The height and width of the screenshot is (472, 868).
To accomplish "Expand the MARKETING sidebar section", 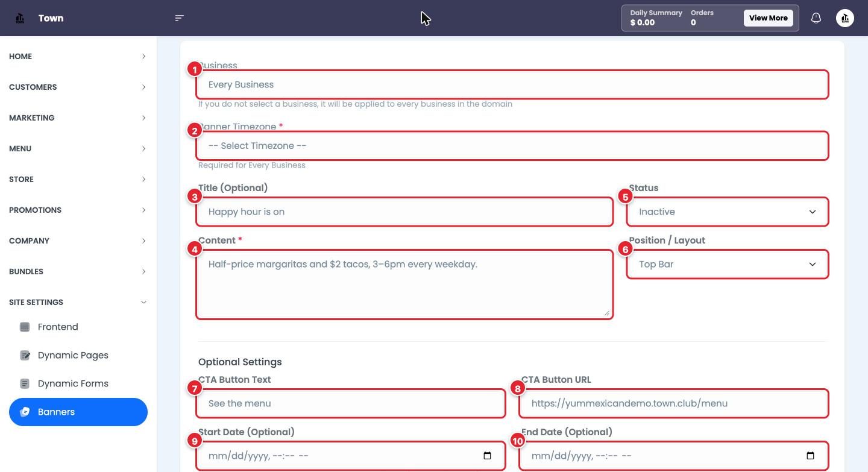I will (x=78, y=118).
